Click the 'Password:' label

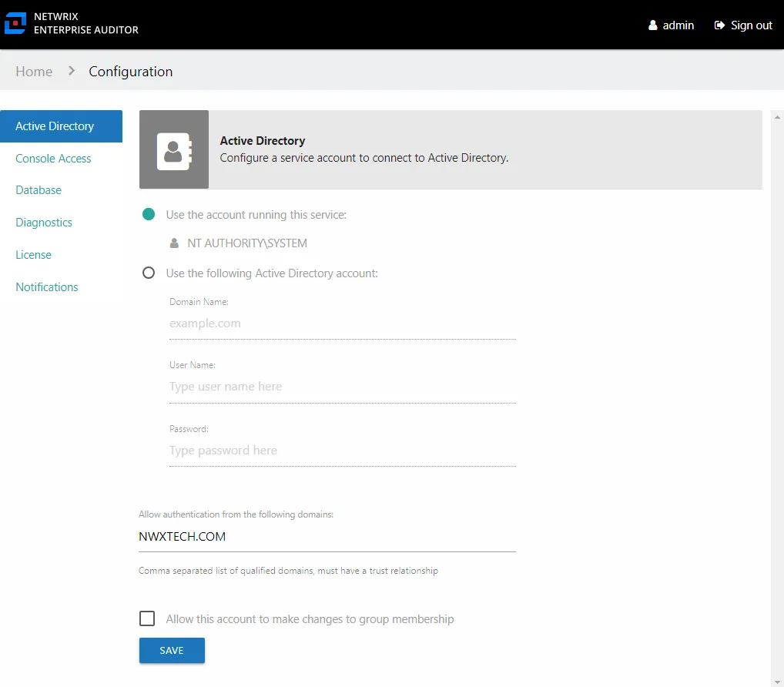coord(189,429)
